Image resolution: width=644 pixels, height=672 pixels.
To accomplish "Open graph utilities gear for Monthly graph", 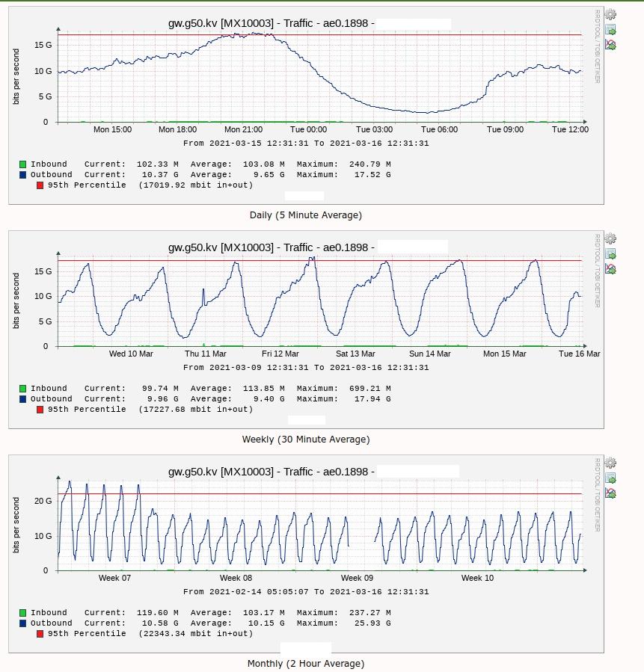I will click(610, 463).
